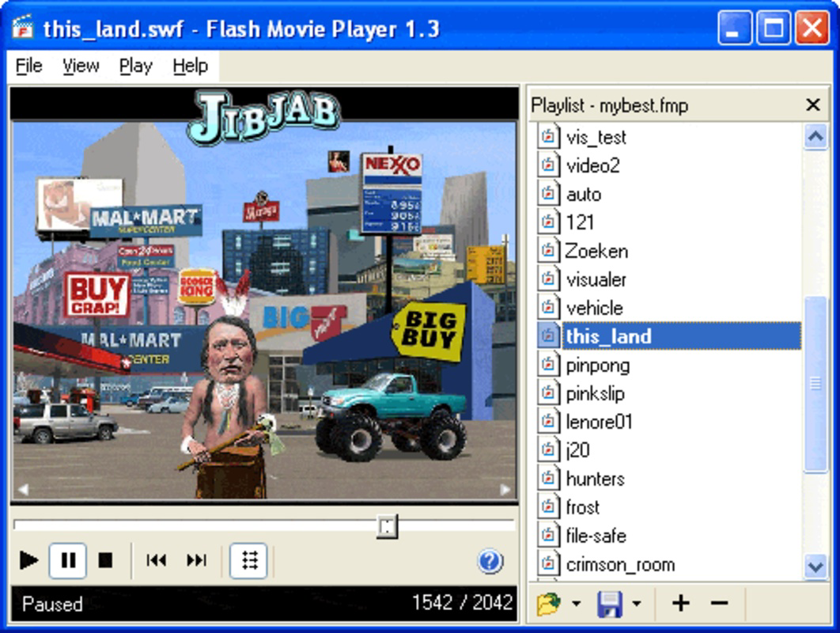Skip to previous movie in playlist
The width and height of the screenshot is (840, 633).
tap(156, 561)
